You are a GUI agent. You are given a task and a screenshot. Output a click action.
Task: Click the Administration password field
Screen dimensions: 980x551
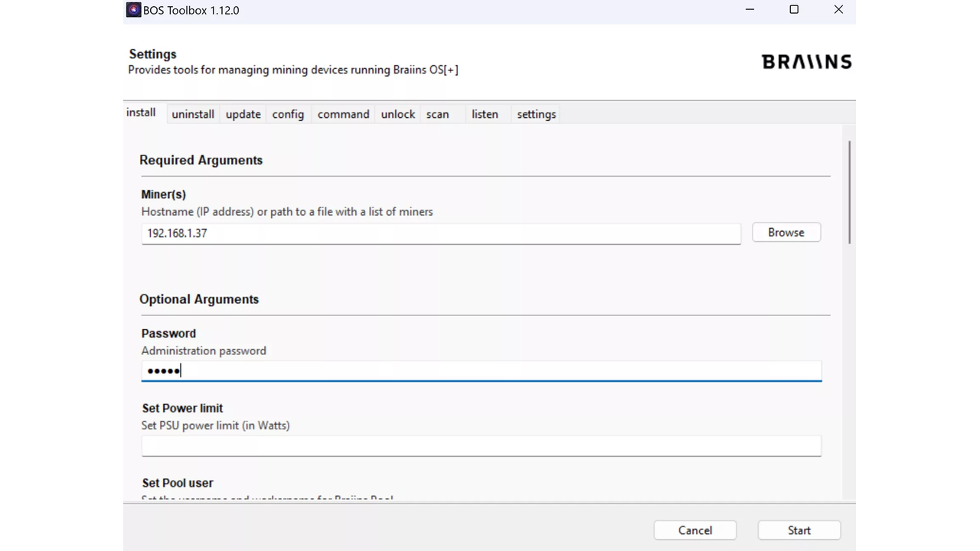click(x=482, y=371)
